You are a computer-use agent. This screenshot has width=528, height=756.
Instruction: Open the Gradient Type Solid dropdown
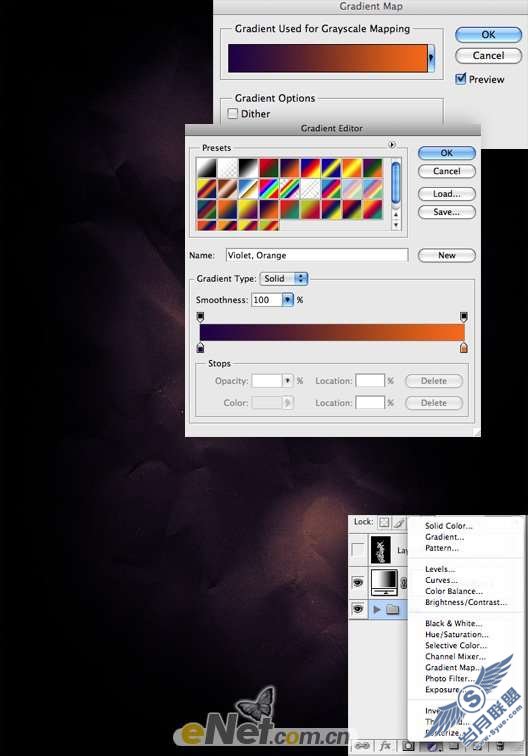(x=284, y=278)
